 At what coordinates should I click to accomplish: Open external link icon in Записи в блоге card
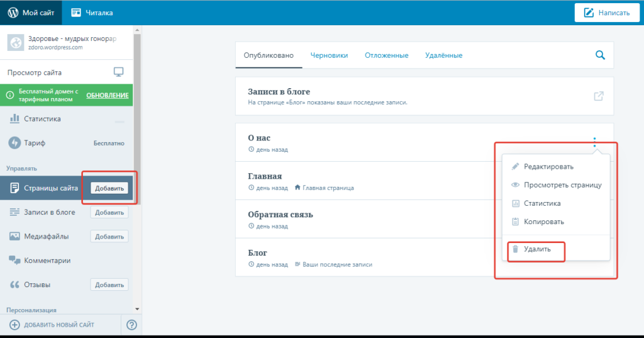point(599,96)
